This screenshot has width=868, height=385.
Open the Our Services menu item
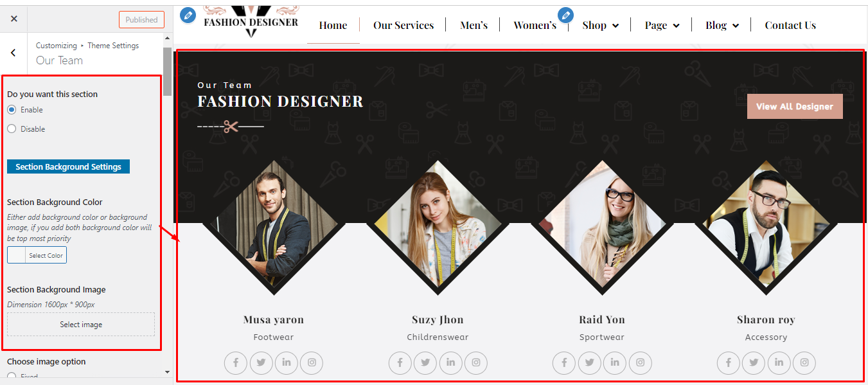403,26
